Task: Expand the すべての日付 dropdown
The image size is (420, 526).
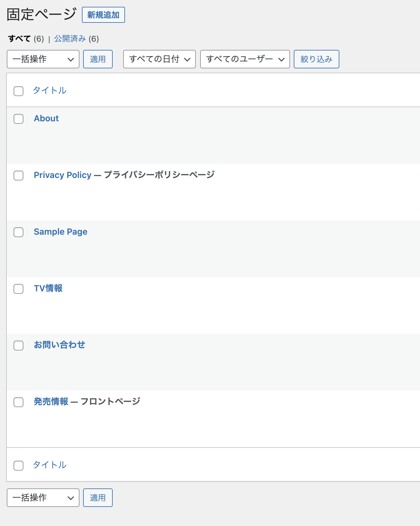Action: point(159,59)
